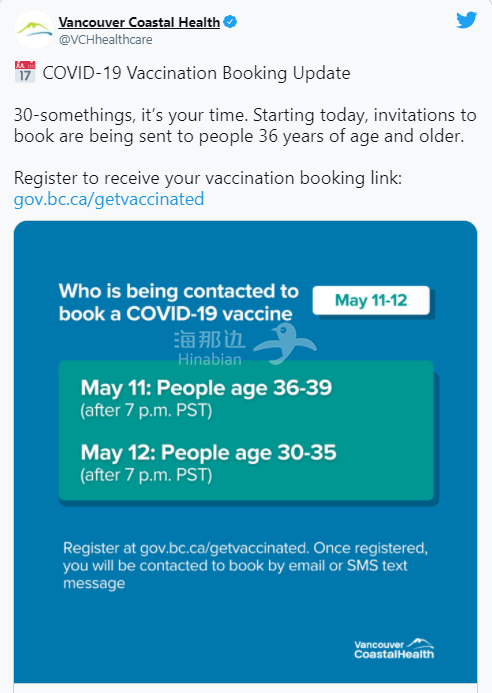Click the Hinabian bird watermark logo
This screenshot has width=492, height=693.
(285, 343)
